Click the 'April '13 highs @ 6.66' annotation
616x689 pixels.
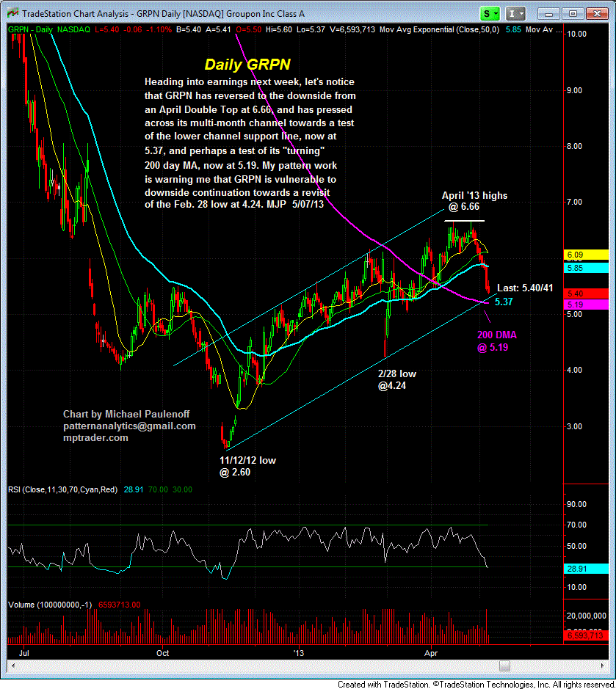[x=474, y=201]
